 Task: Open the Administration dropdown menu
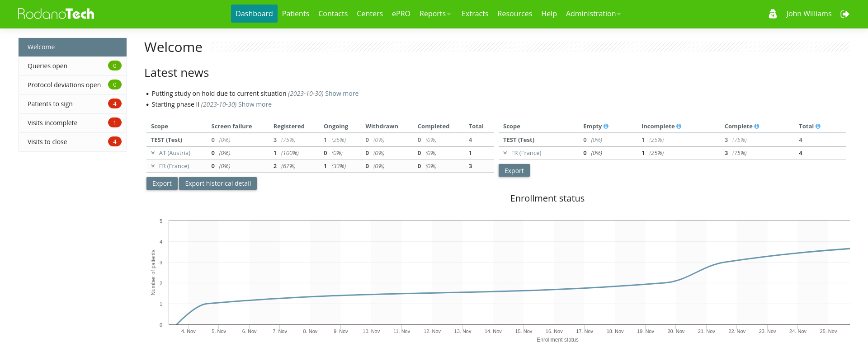click(x=593, y=14)
